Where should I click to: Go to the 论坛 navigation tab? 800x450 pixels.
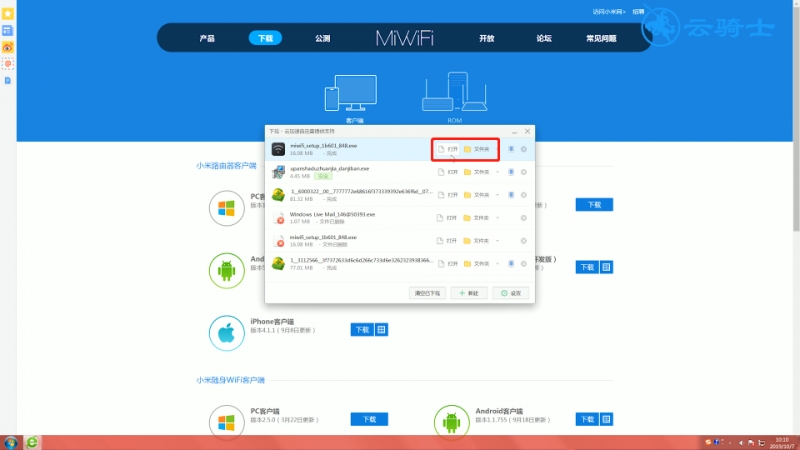[544, 38]
